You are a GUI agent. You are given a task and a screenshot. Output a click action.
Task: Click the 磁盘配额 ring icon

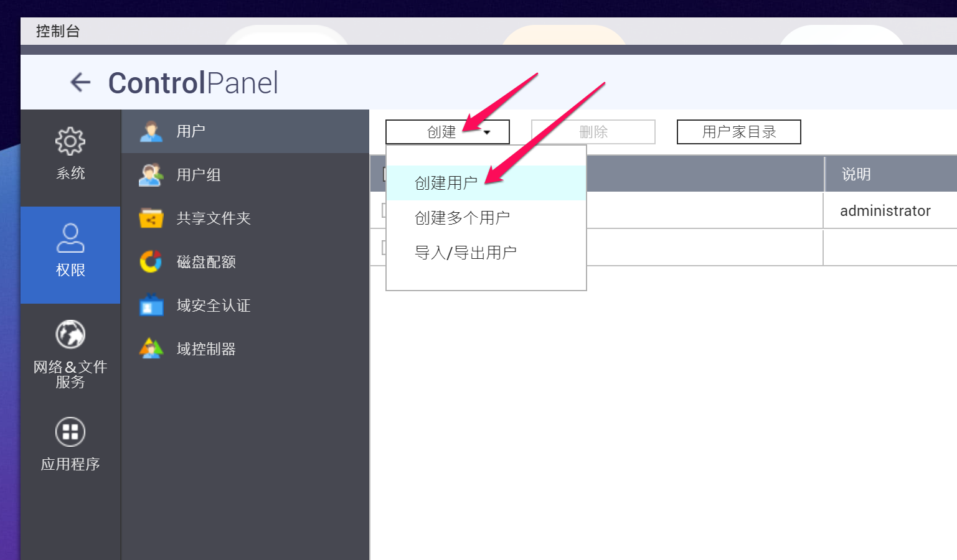point(151,262)
